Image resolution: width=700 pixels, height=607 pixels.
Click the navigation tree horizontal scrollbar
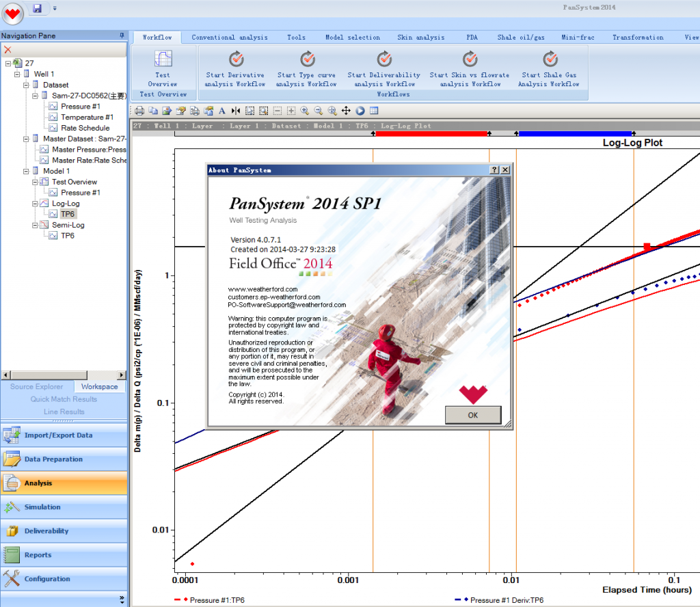64,375
